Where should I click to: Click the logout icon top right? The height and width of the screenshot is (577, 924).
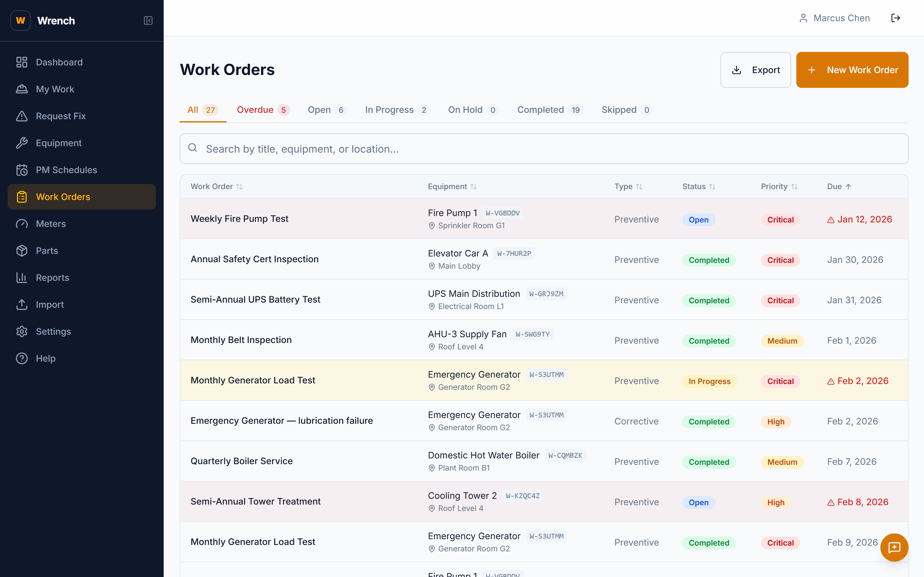tap(896, 18)
